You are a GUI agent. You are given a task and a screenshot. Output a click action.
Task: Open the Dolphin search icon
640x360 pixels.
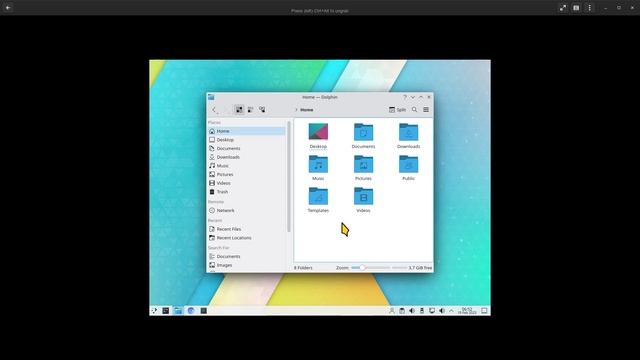pyautogui.click(x=414, y=109)
